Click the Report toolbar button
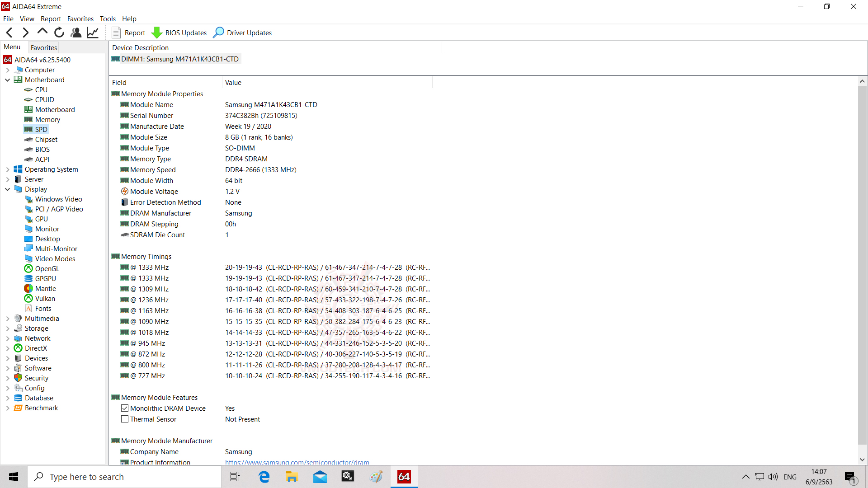 click(129, 33)
